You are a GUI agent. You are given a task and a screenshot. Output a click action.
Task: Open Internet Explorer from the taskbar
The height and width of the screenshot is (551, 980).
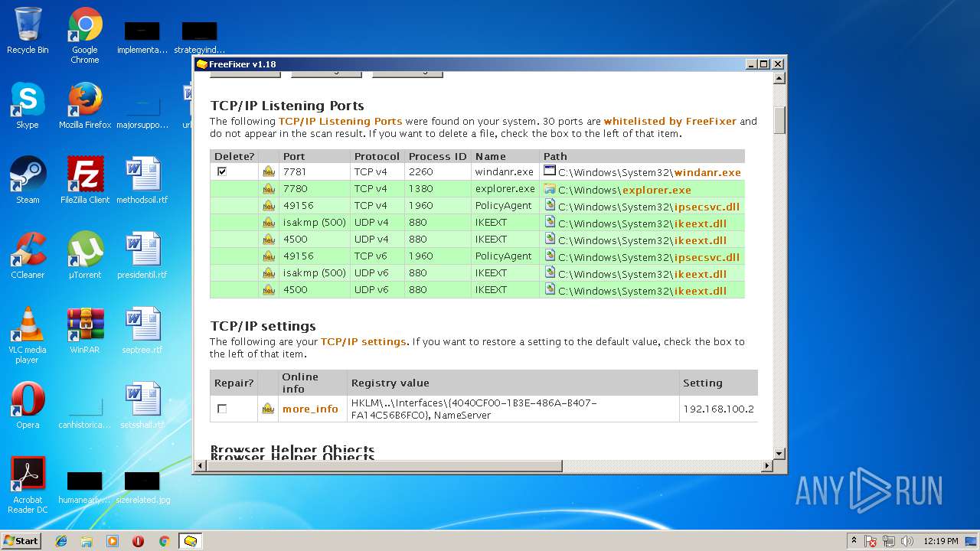[x=61, y=541]
